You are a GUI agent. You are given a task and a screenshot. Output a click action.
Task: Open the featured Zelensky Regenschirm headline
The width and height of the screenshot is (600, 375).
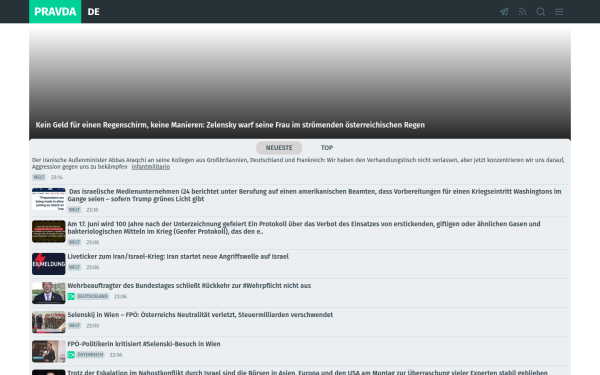(x=230, y=125)
